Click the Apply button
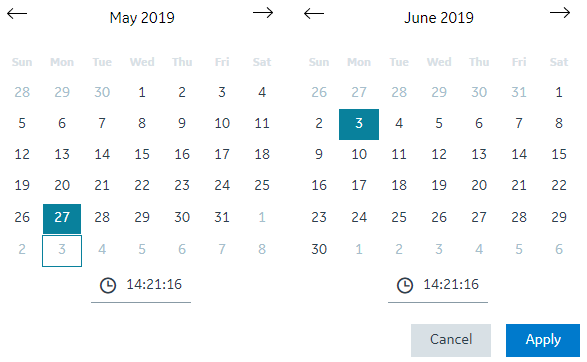The image size is (587, 362). point(543,340)
